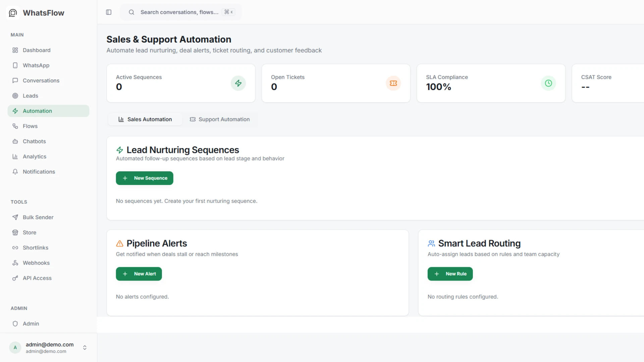Click the 'Smart Lead Routing' heading text

click(x=479, y=243)
